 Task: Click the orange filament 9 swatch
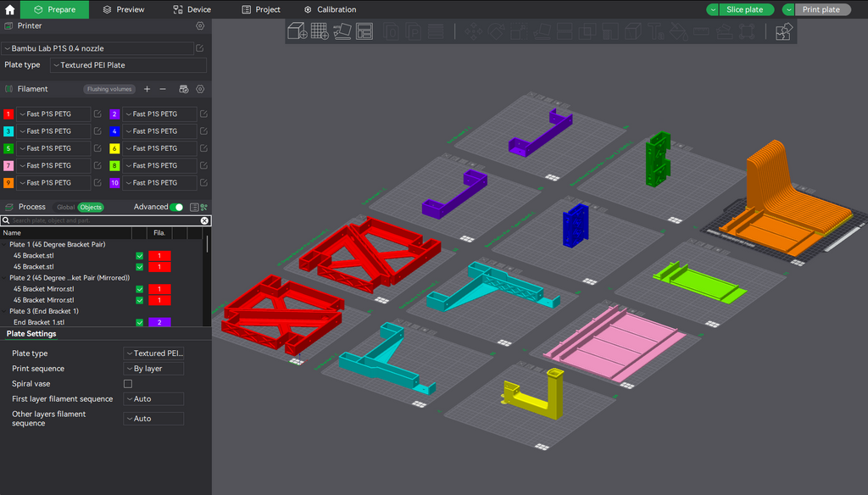[x=8, y=183]
